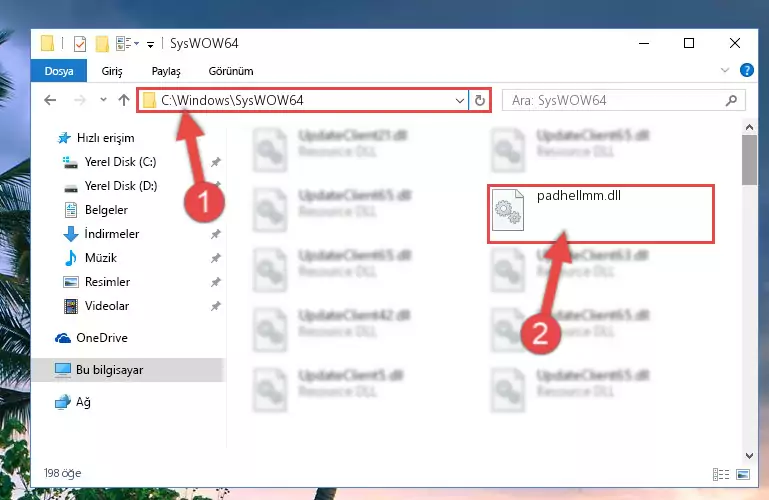Click the scrollbar down arrow
This screenshot has height=500, width=769.
click(x=749, y=455)
